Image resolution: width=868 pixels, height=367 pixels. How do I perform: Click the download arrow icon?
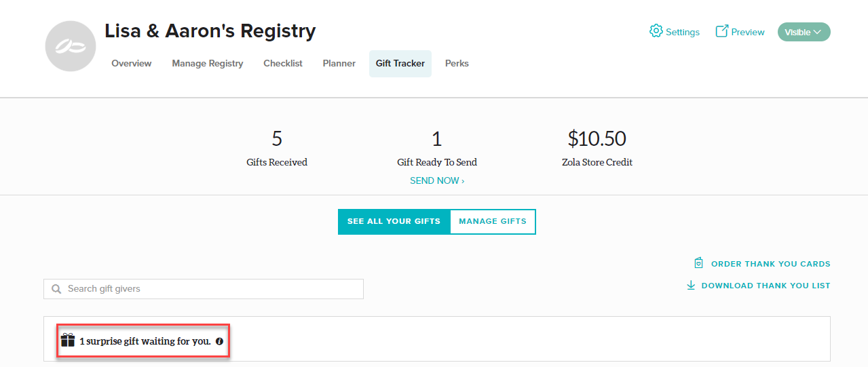691,286
